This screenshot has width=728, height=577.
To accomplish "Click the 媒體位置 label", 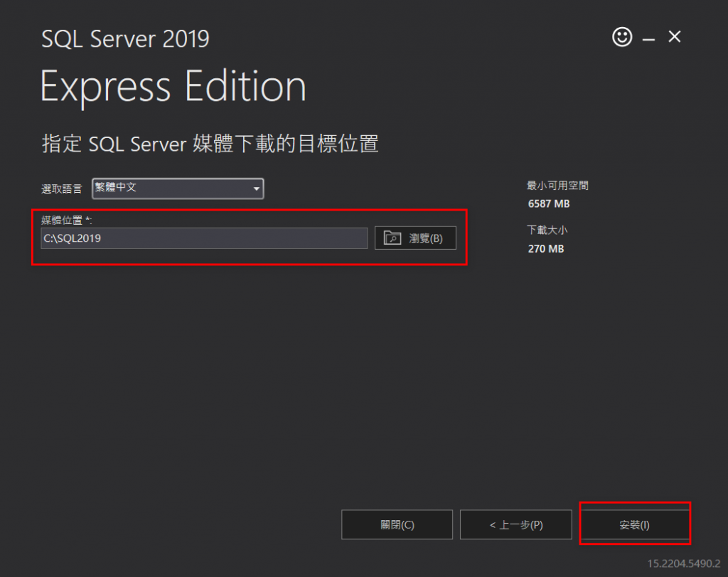I will (x=66, y=221).
